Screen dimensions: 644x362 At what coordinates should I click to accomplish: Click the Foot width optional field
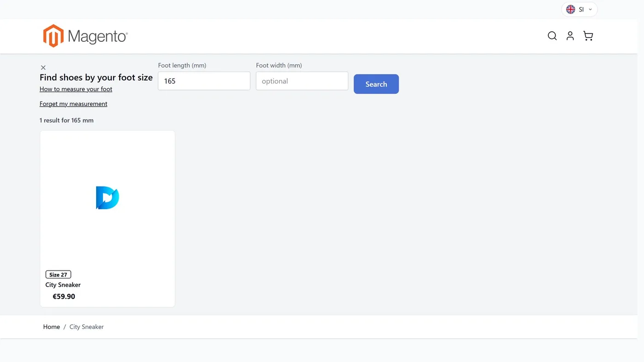click(x=302, y=81)
